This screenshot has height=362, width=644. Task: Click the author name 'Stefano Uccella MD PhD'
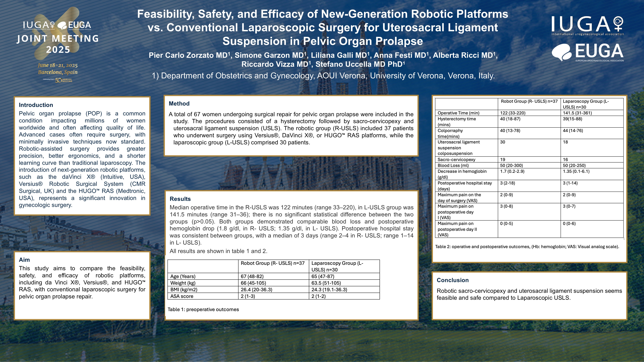(359, 64)
